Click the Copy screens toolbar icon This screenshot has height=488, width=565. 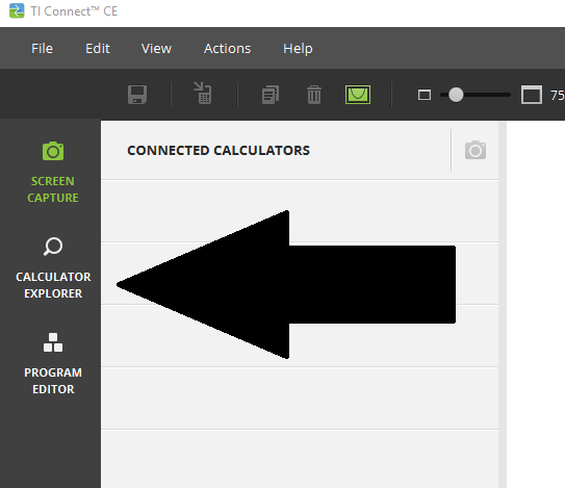[270, 95]
